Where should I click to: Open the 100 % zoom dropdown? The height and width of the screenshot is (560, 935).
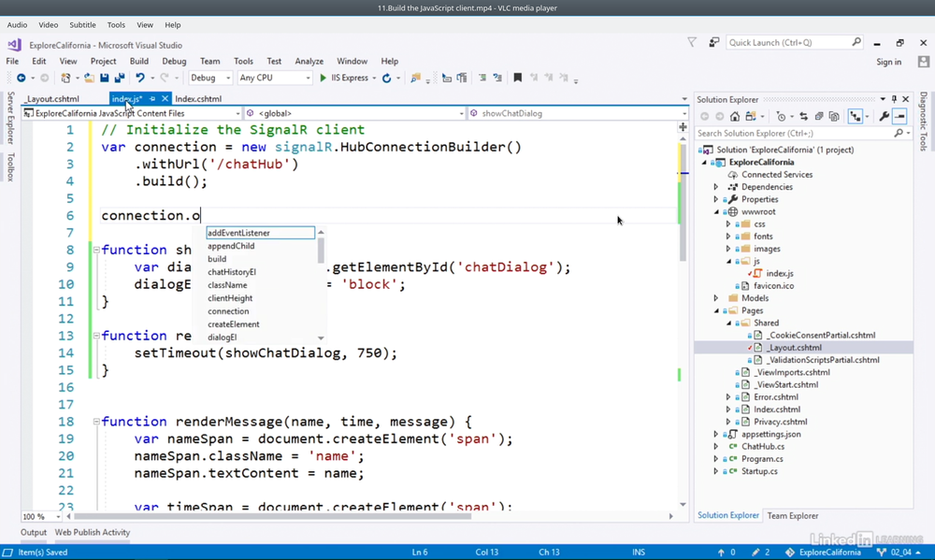pyautogui.click(x=41, y=516)
